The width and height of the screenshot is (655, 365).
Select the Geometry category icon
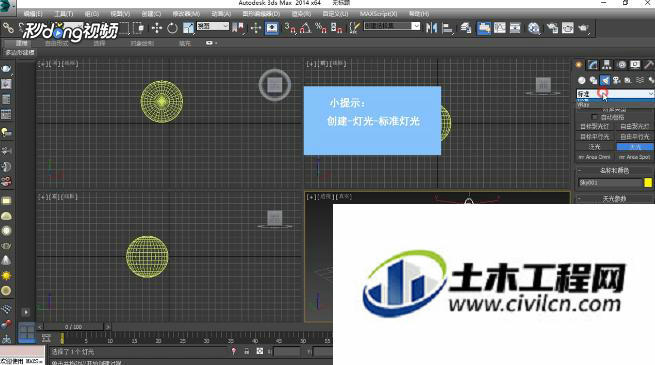[x=581, y=80]
